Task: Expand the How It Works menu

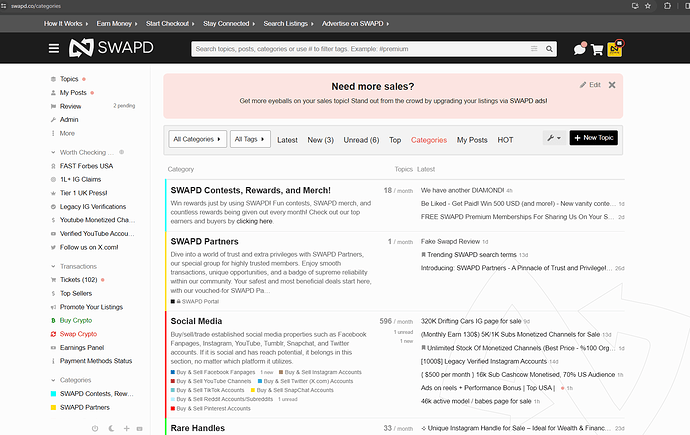Action: (x=66, y=24)
